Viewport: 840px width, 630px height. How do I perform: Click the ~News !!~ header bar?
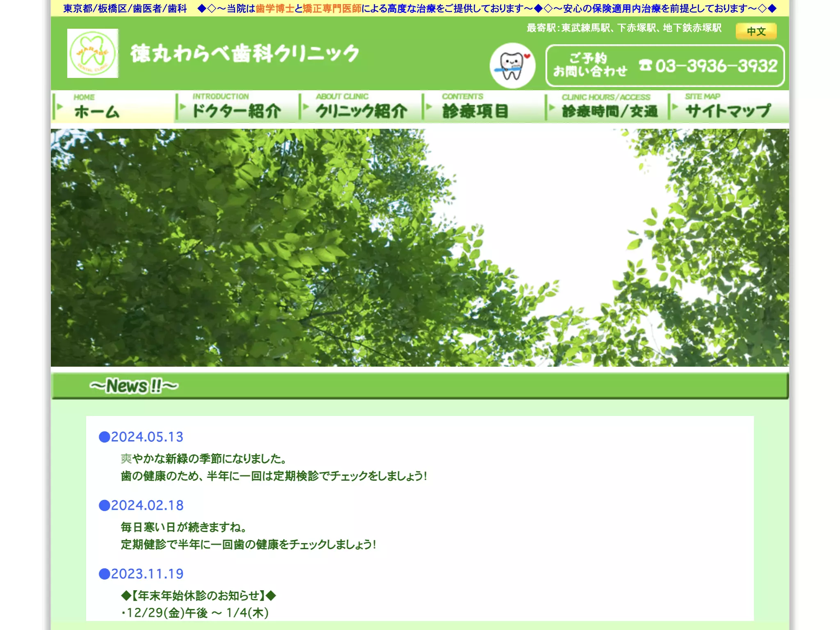[420, 386]
